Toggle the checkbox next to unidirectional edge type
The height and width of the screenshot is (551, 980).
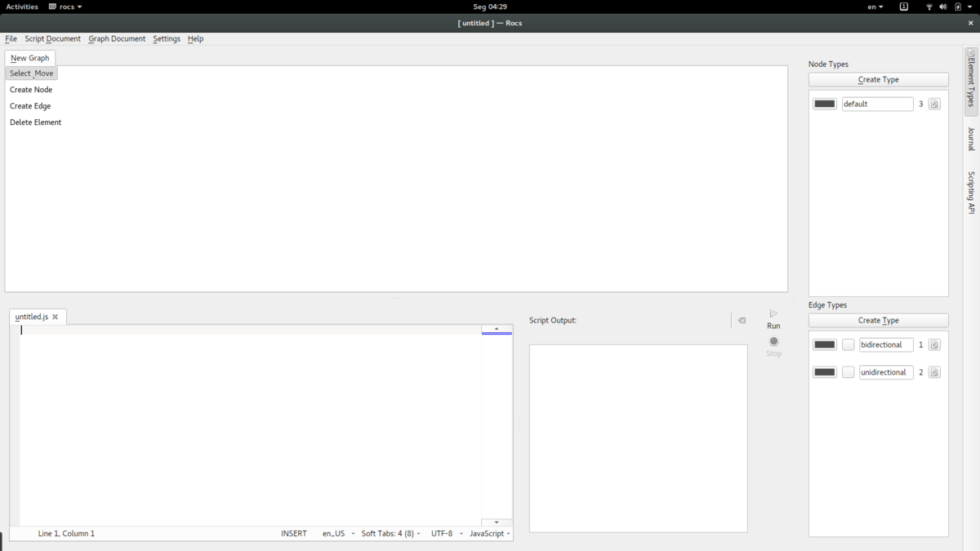pyautogui.click(x=848, y=372)
